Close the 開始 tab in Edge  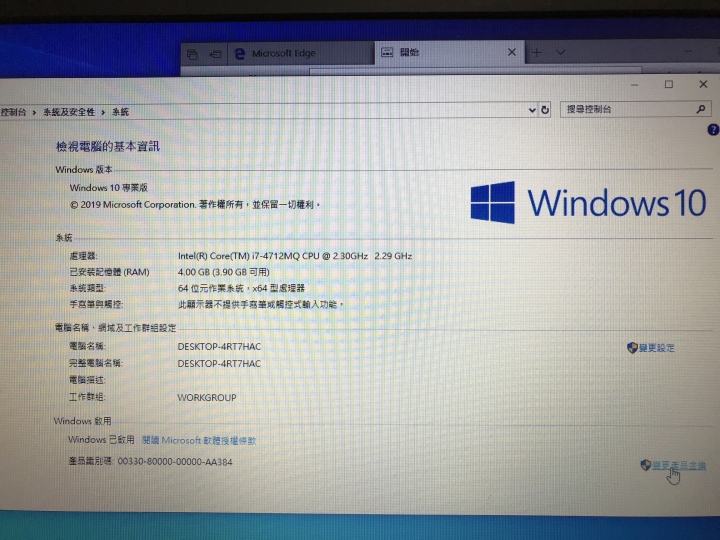pos(512,52)
